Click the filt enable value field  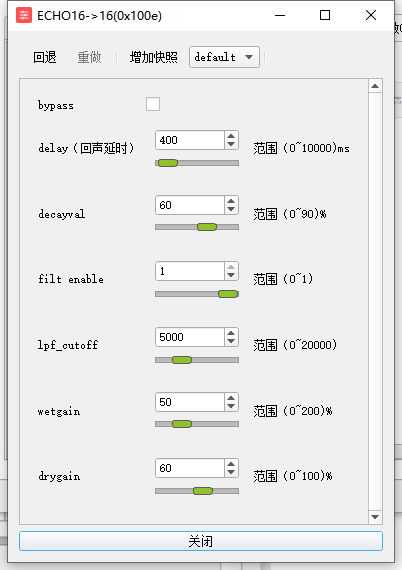(x=190, y=271)
